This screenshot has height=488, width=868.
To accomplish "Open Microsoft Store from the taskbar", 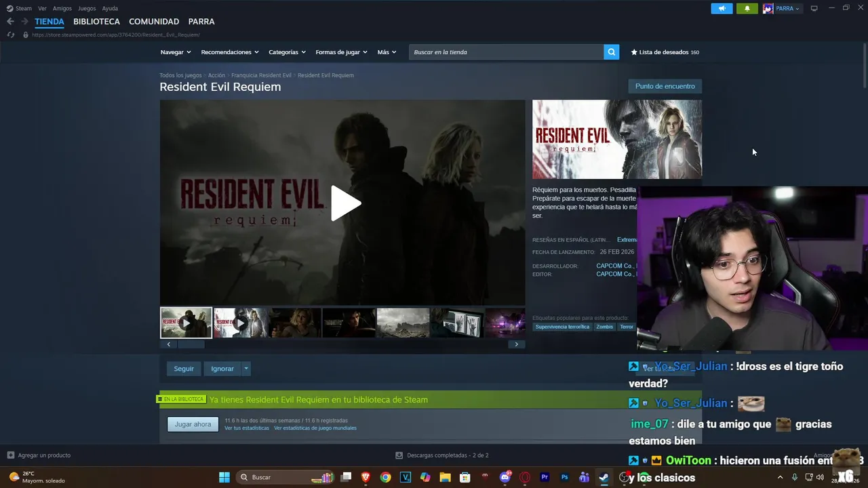I will point(465,477).
